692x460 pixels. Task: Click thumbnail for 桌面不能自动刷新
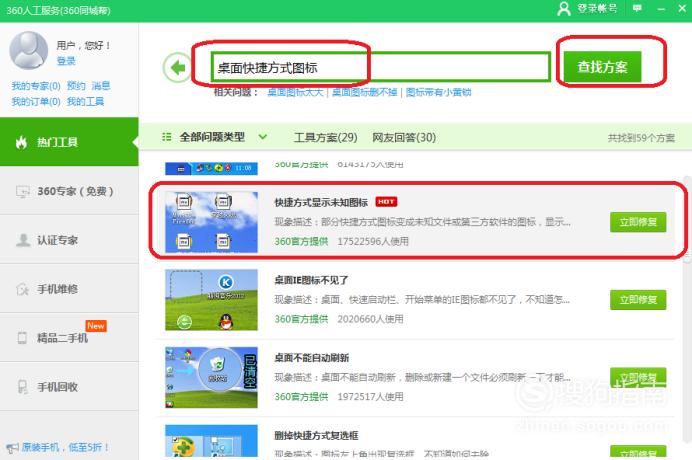coord(211,377)
